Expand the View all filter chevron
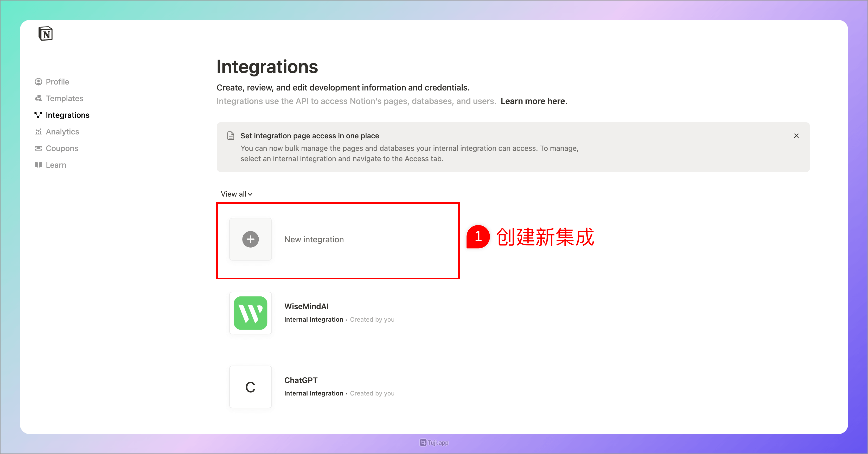Image resolution: width=868 pixels, height=454 pixels. [x=250, y=194]
